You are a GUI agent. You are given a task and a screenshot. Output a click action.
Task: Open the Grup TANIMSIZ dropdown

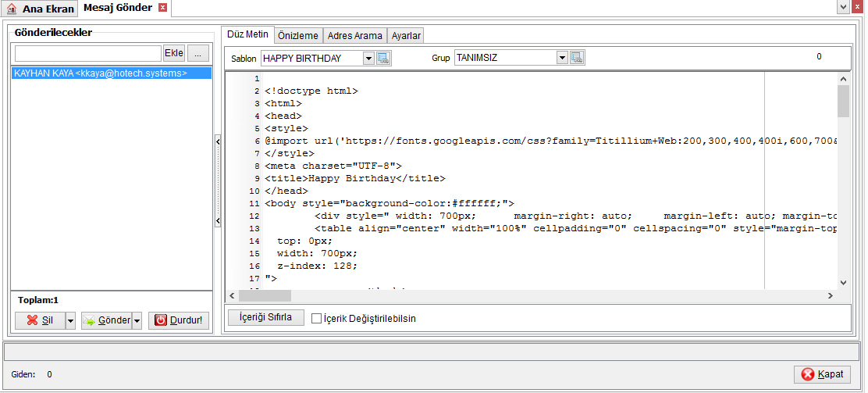[x=563, y=58]
